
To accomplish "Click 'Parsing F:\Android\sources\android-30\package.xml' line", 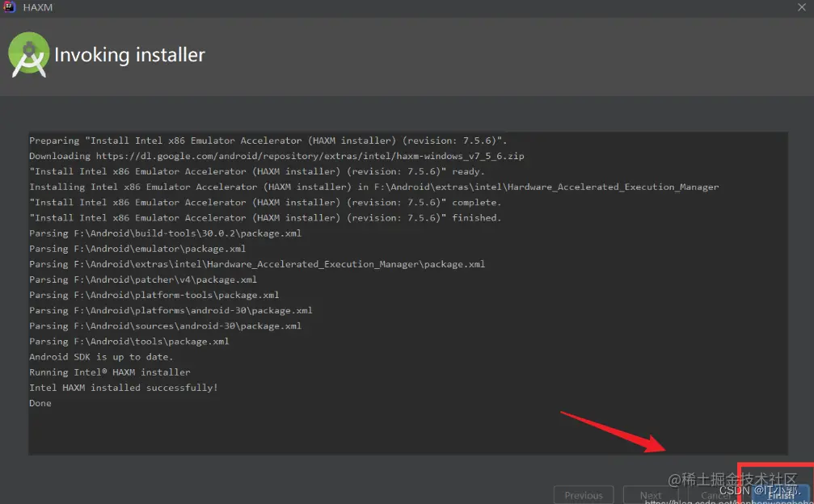I will coord(165,326).
